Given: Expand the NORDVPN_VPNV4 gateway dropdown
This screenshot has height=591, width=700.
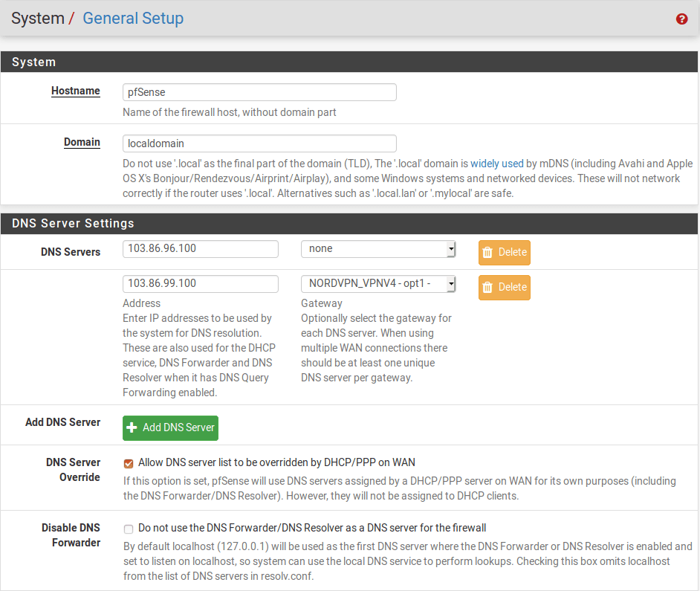Looking at the screenshot, I should click(x=378, y=284).
